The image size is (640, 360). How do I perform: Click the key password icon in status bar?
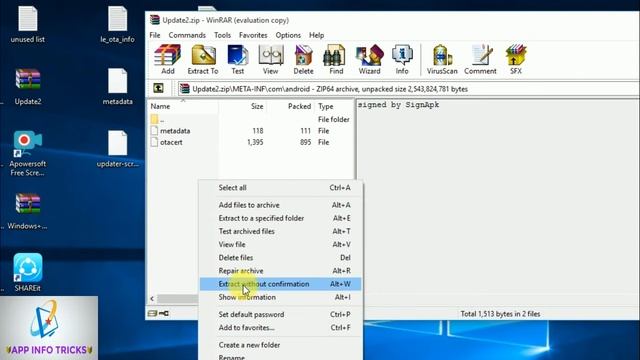(164, 313)
